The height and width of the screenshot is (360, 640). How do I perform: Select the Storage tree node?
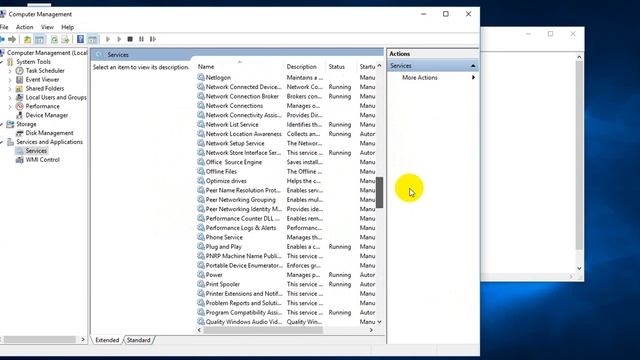pos(26,124)
